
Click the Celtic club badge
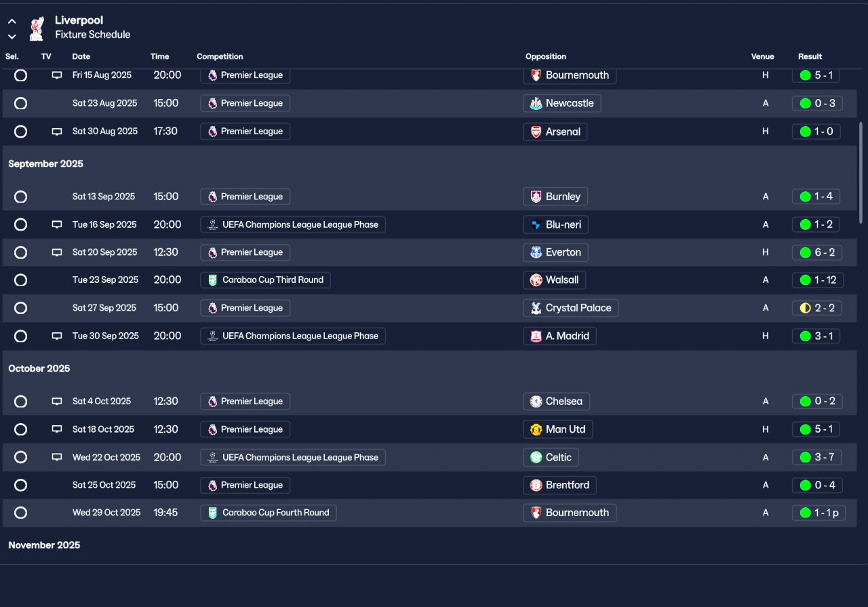536,457
